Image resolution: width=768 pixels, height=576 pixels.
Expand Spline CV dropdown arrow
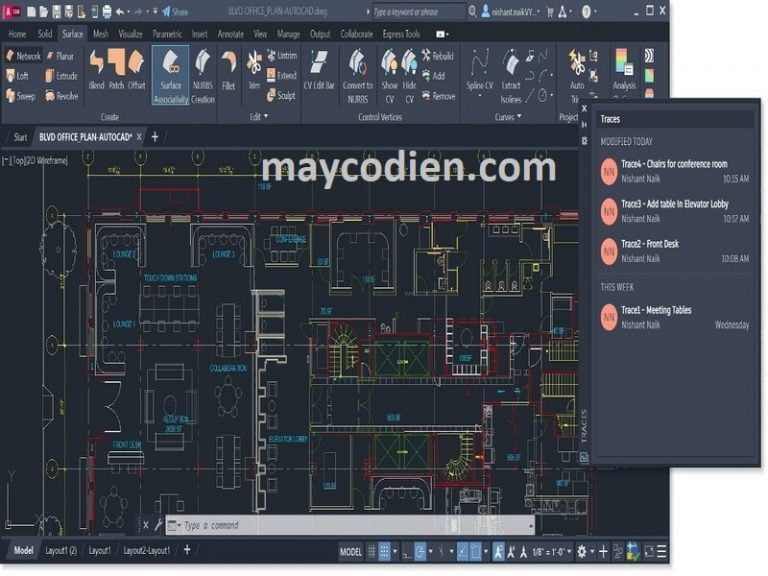[x=480, y=96]
